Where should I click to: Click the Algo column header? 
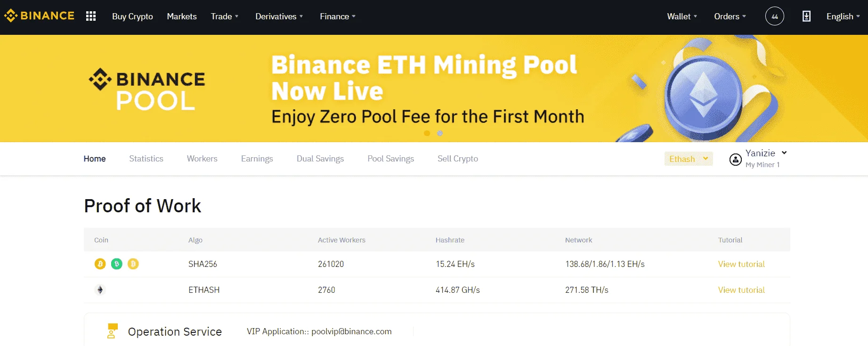click(x=195, y=240)
